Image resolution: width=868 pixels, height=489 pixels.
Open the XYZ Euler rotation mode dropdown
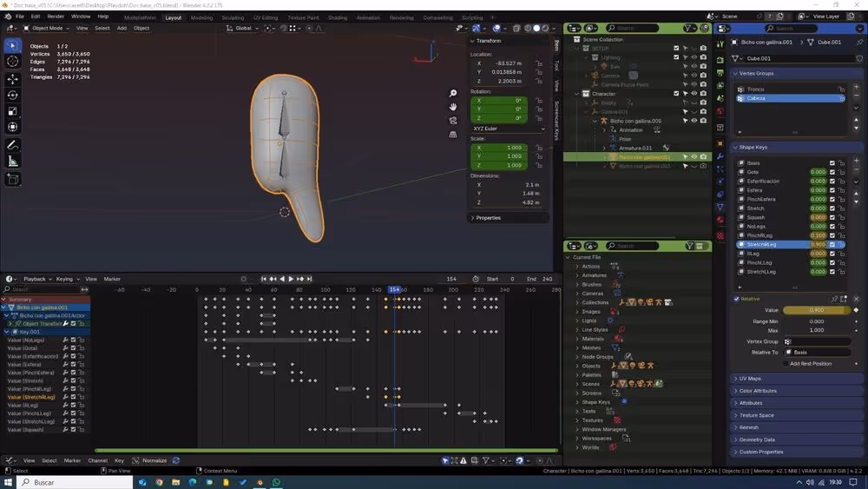click(508, 129)
